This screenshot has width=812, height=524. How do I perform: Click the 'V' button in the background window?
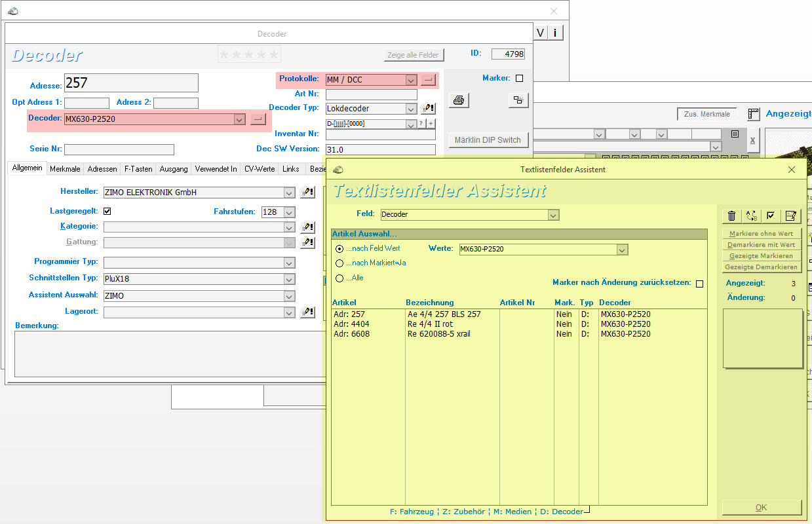pyautogui.click(x=541, y=33)
